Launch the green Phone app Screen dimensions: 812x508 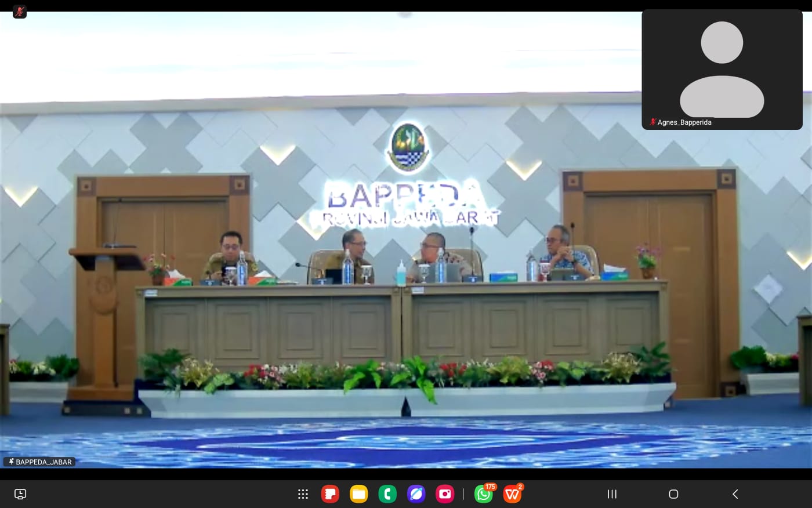pyautogui.click(x=387, y=494)
